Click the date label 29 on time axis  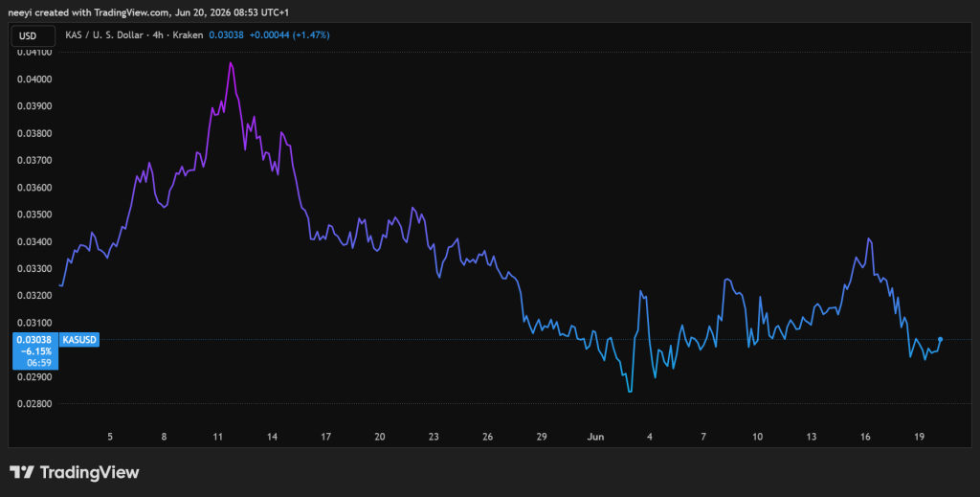(x=542, y=437)
